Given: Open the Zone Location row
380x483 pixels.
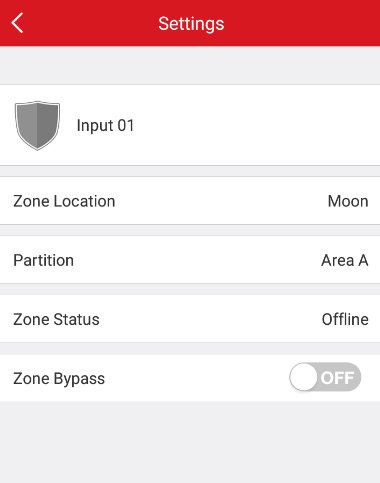Looking at the screenshot, I should (190, 201).
